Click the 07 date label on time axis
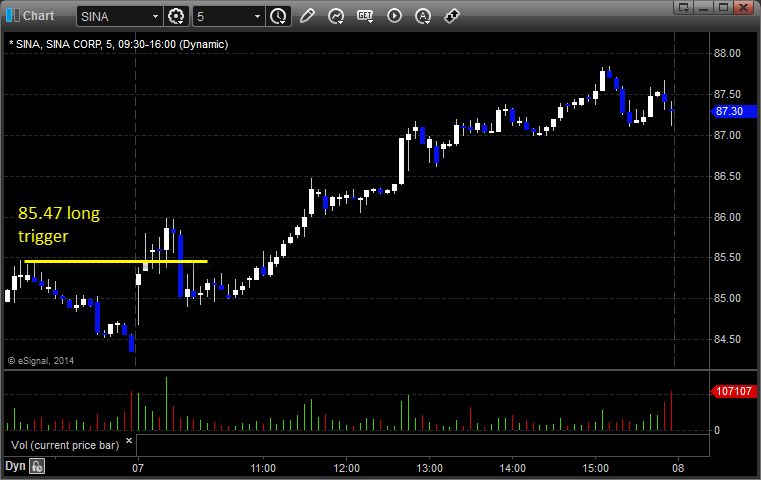The width and height of the screenshot is (761, 480). click(x=138, y=468)
